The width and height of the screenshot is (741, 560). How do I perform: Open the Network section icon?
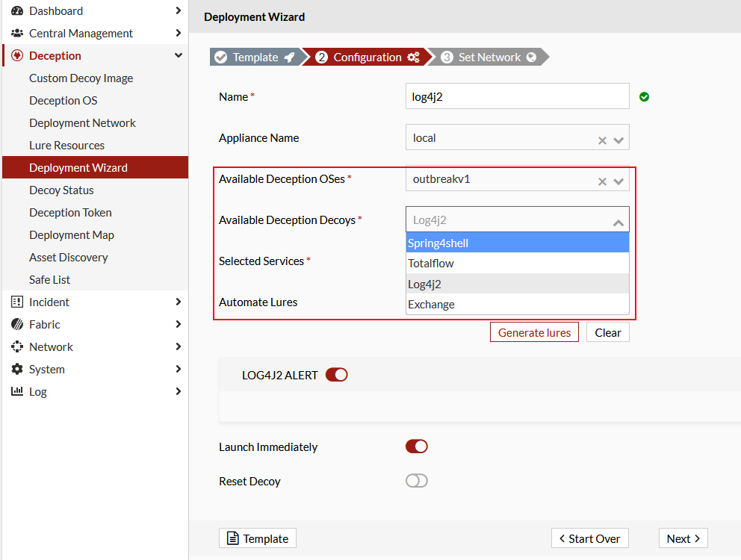click(16, 346)
